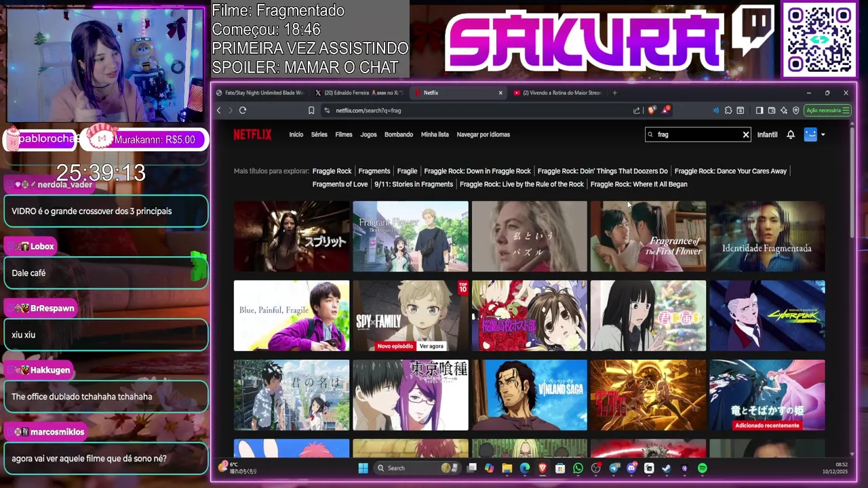Open Microsoft Edge from the taskbar
This screenshot has width=868, height=488.
pos(525,468)
